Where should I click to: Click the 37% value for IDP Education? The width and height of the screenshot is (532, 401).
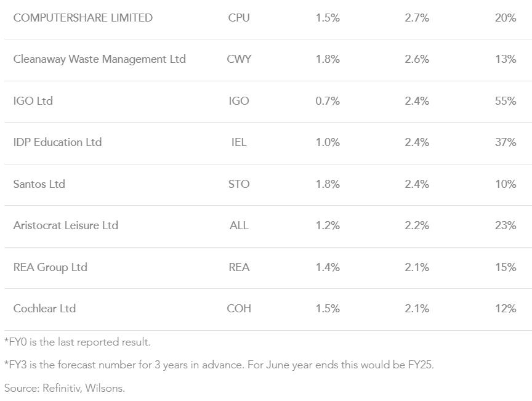click(x=505, y=142)
